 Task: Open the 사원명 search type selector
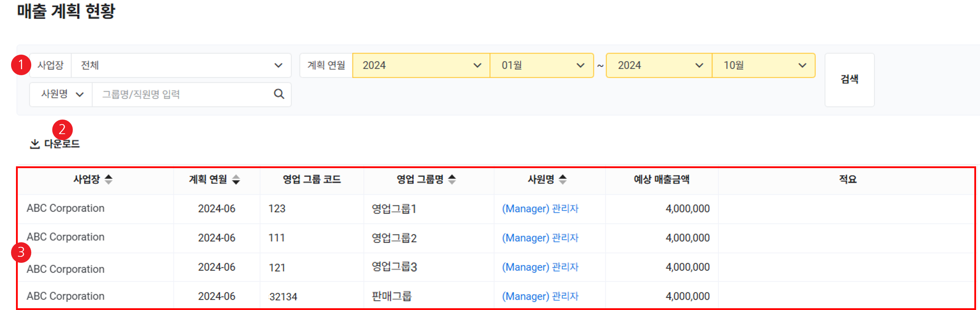point(61,94)
